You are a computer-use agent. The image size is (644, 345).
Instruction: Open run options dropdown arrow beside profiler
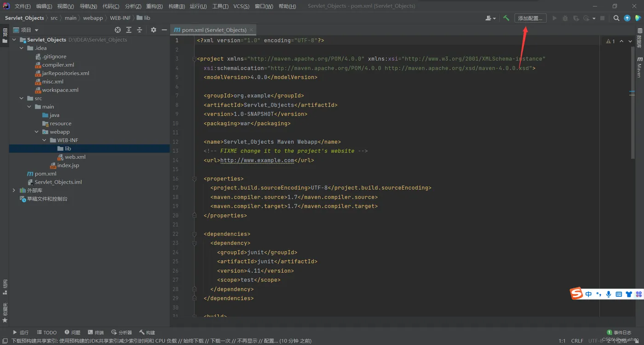(594, 18)
